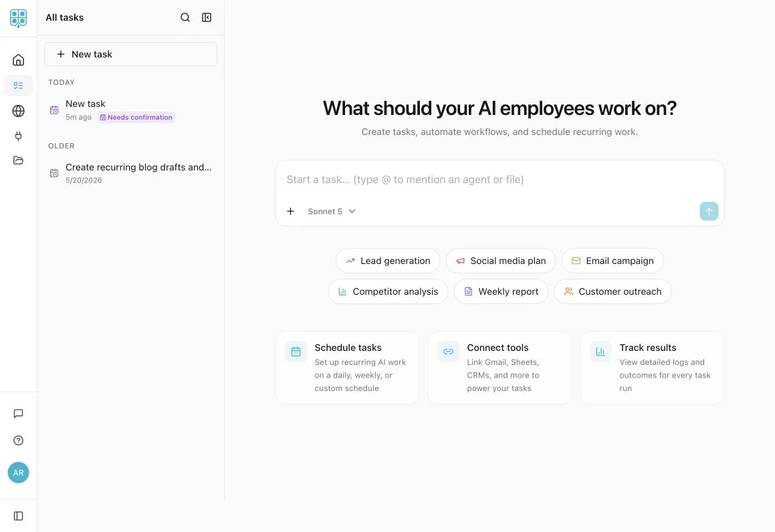
Task: Click the Needs confirmation badge
Action: [x=136, y=117]
